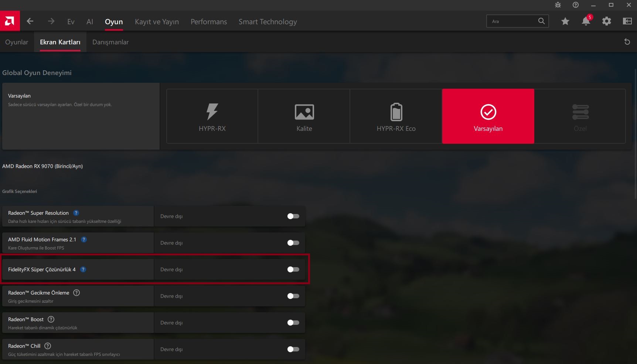Open the Performans tab

(x=209, y=21)
